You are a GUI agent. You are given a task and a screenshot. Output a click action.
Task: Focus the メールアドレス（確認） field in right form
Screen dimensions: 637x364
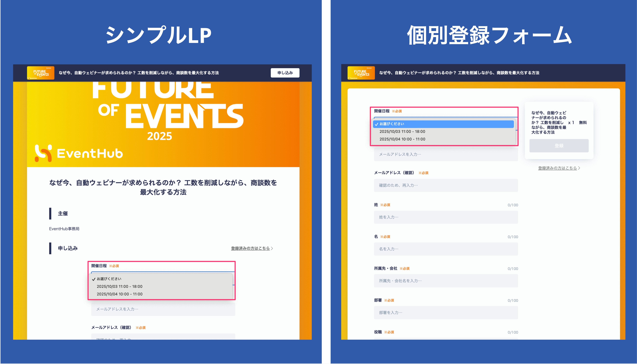coord(446,185)
